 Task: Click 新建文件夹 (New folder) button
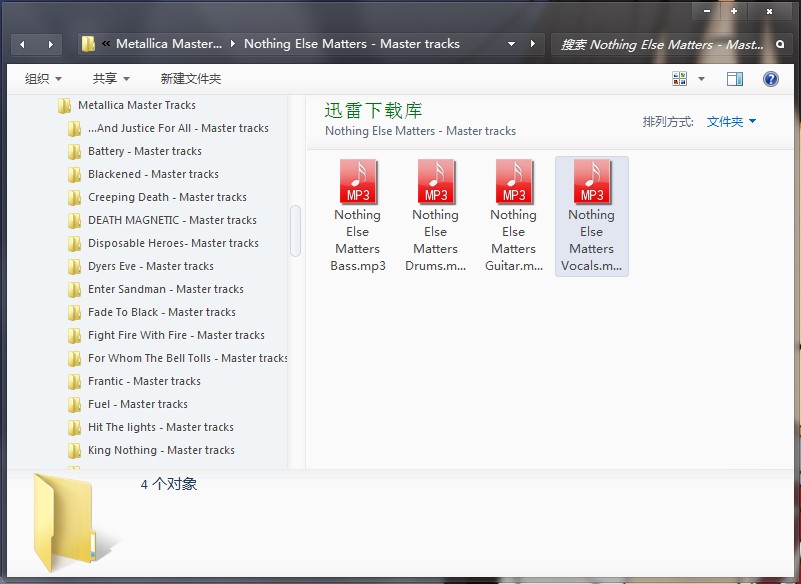point(191,79)
